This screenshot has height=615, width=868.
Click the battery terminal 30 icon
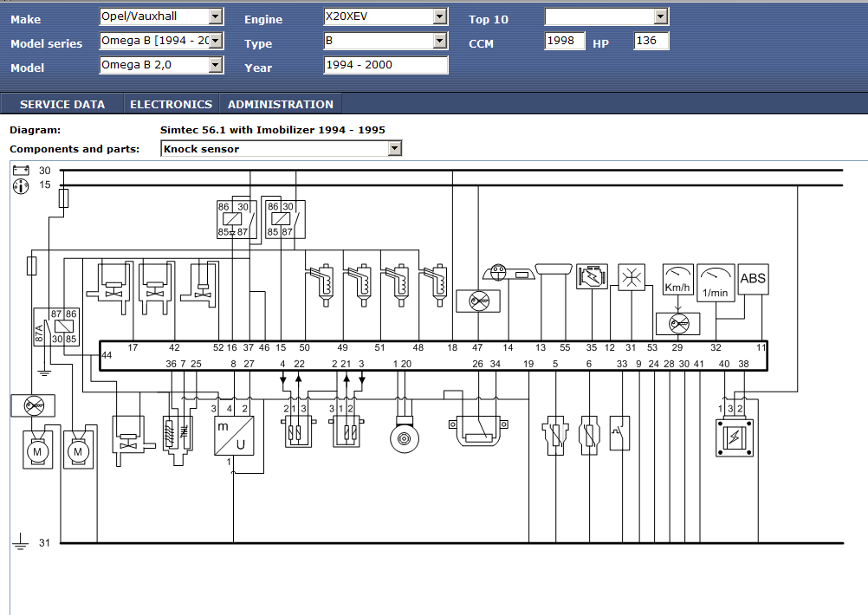pos(21,170)
